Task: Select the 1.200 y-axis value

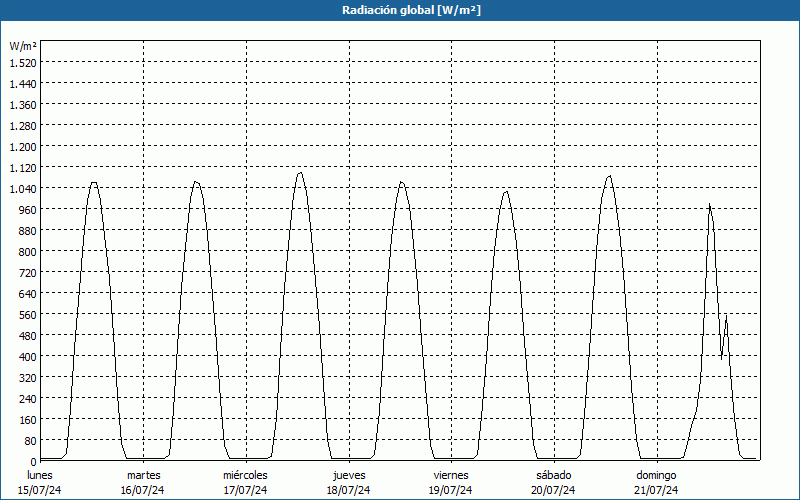Action: (x=23, y=147)
